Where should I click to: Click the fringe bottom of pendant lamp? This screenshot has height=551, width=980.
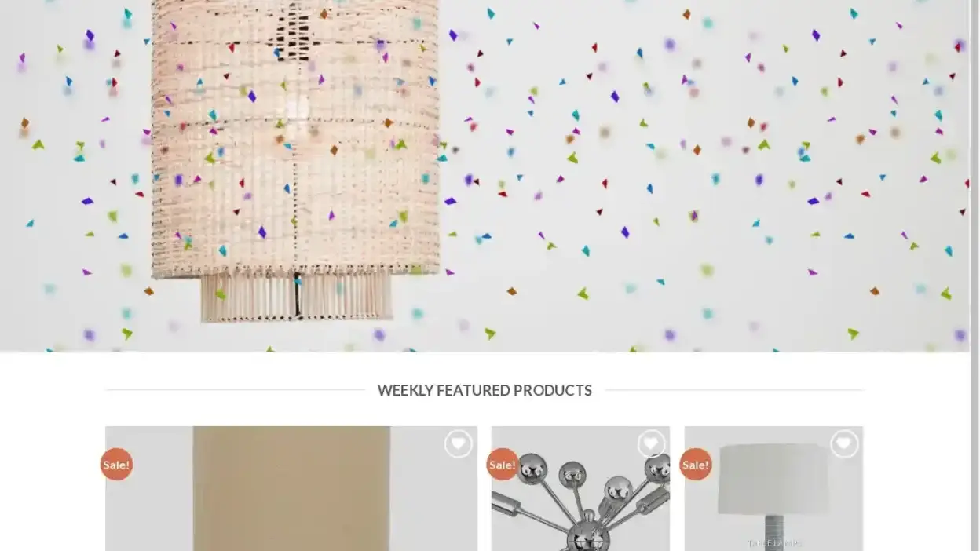(x=296, y=296)
